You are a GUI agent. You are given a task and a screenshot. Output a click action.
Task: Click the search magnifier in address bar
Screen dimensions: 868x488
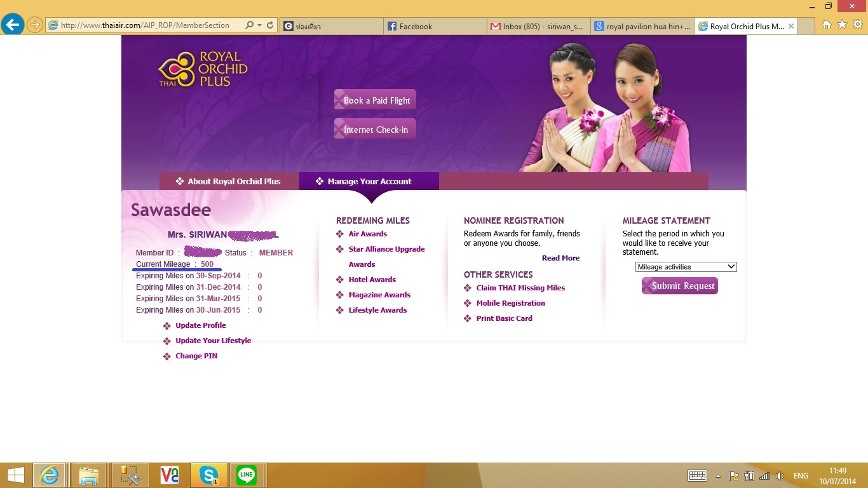pyautogui.click(x=248, y=25)
